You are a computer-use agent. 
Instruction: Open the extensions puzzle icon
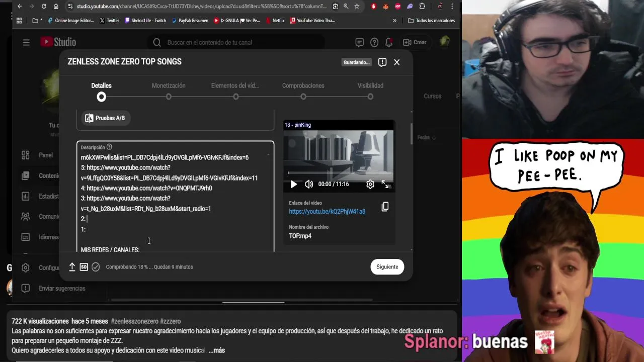[422, 7]
